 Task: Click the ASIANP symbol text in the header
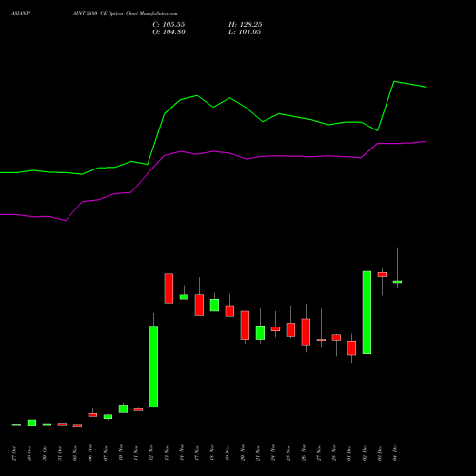click(x=21, y=14)
